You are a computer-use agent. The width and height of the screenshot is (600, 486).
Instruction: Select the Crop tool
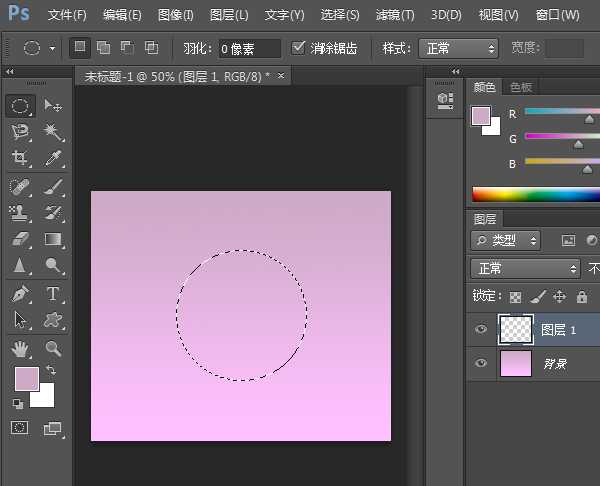[20, 159]
